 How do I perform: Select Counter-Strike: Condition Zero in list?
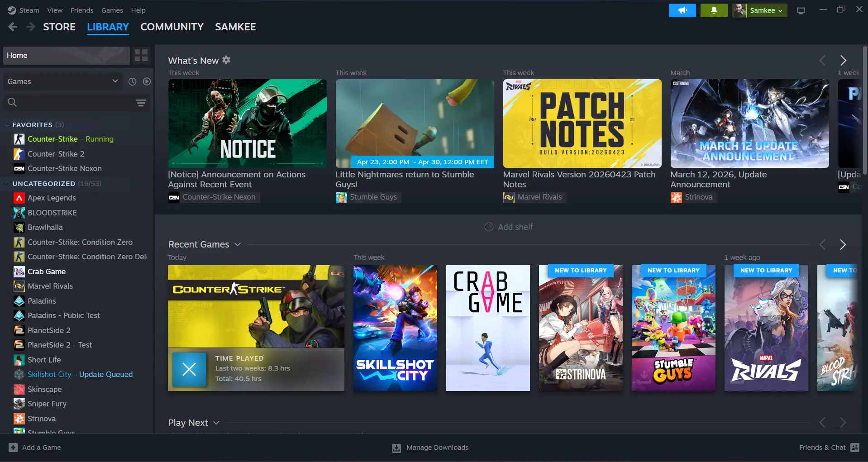80,242
